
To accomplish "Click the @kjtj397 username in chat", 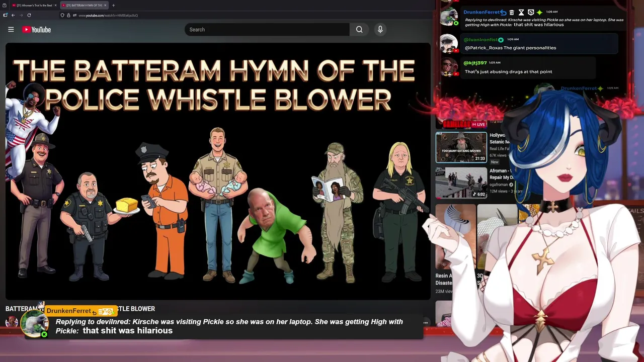I will (x=475, y=63).
